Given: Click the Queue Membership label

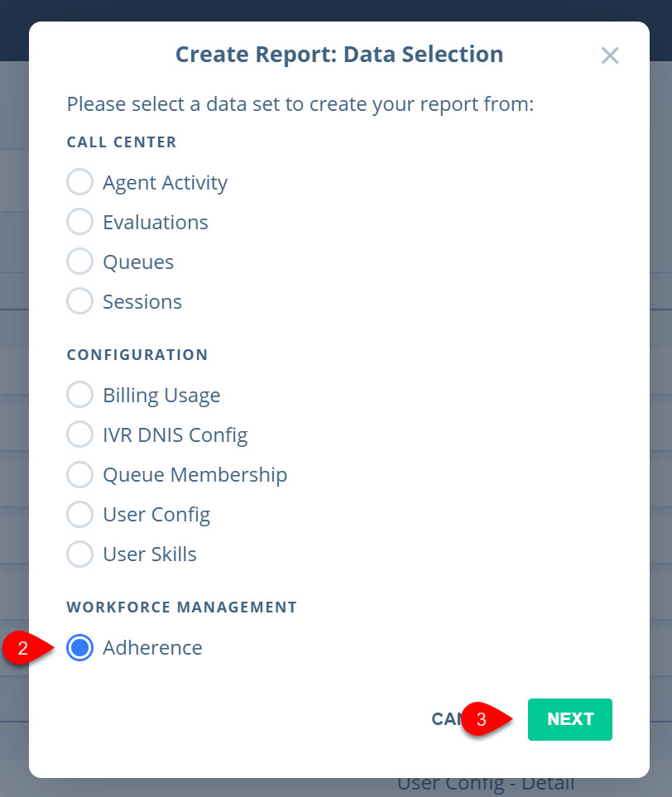Looking at the screenshot, I should [195, 475].
